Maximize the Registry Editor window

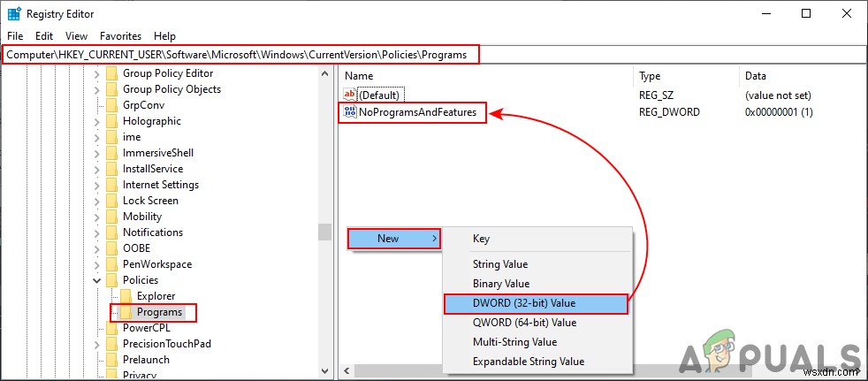coord(806,14)
